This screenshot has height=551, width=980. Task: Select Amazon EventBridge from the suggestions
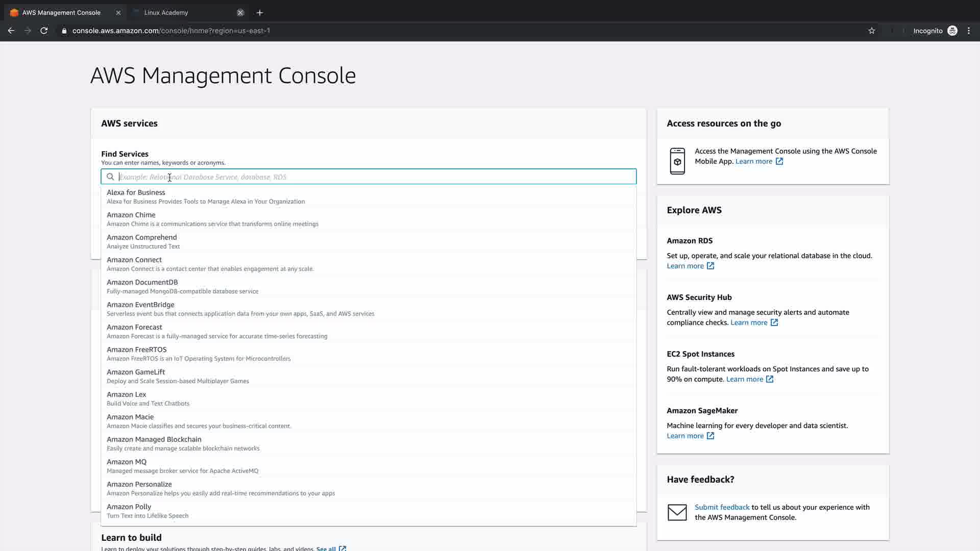tap(140, 305)
